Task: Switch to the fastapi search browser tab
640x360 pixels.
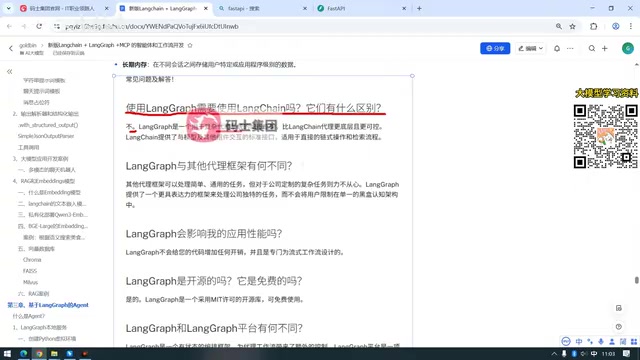Action: pyautogui.click(x=261, y=8)
